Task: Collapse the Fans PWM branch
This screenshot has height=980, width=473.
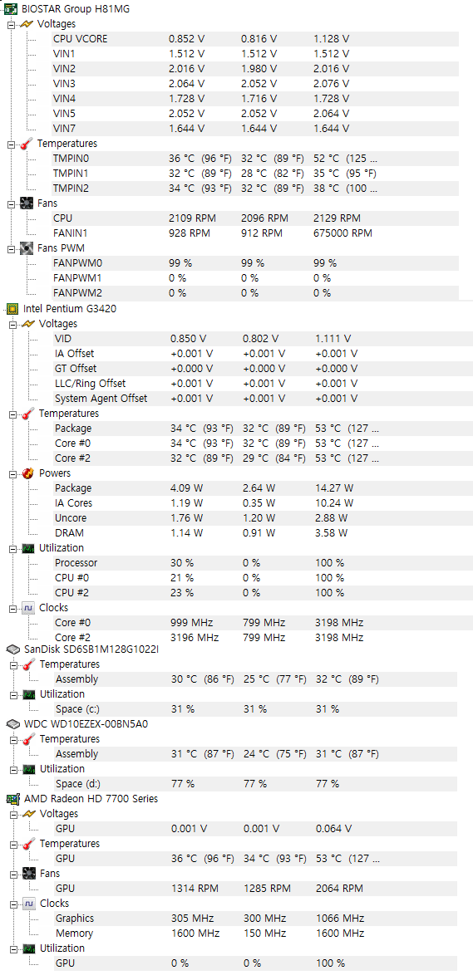Action: coord(11,249)
